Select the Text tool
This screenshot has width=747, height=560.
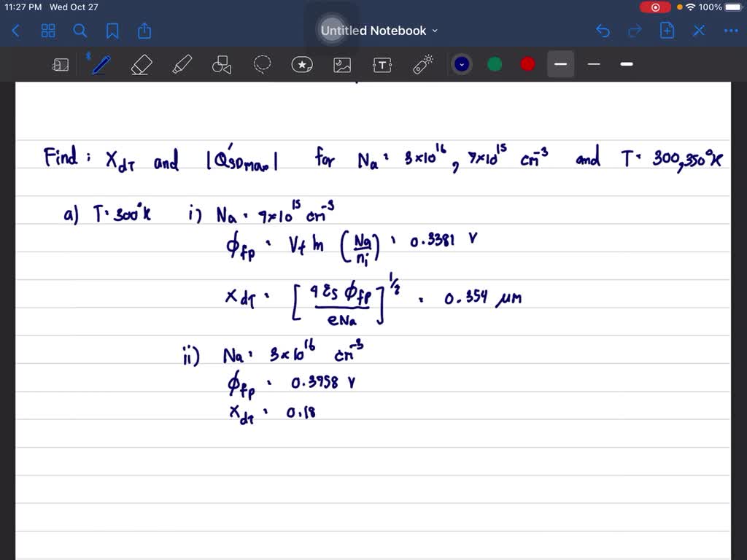click(382, 64)
